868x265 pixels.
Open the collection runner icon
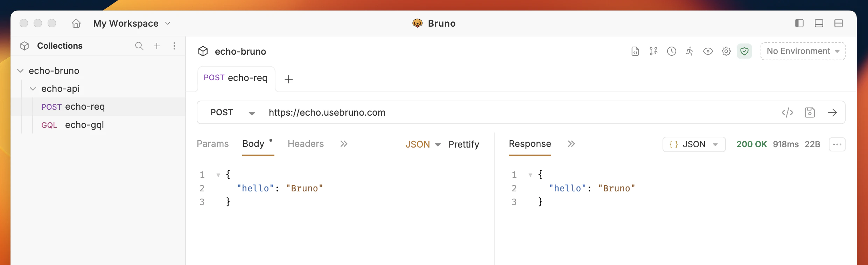coord(690,52)
